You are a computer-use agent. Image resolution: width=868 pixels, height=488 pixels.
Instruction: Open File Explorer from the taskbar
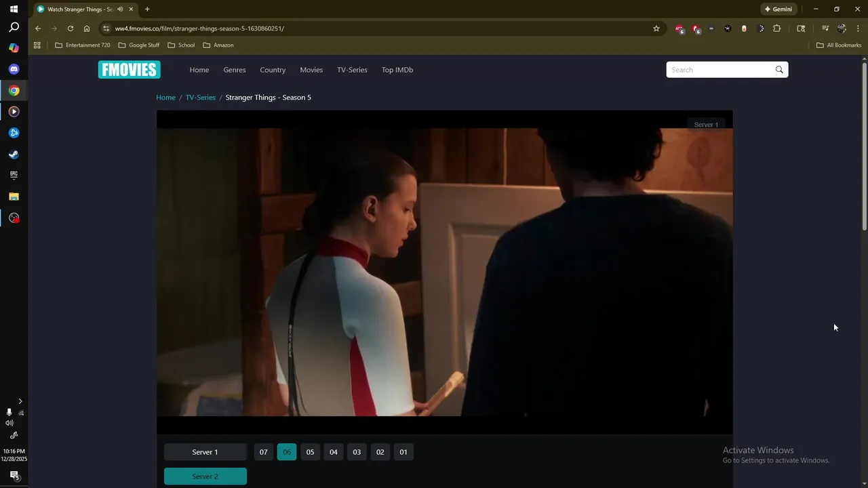[14, 197]
